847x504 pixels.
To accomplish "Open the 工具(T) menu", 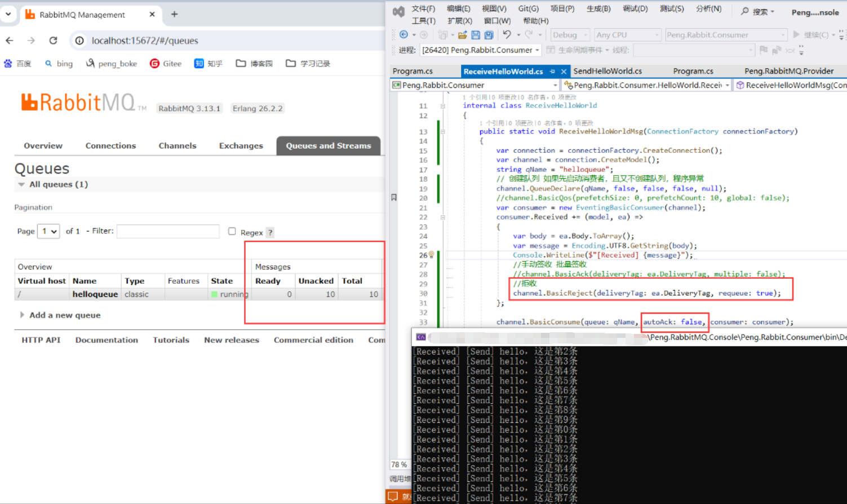I will click(x=423, y=21).
